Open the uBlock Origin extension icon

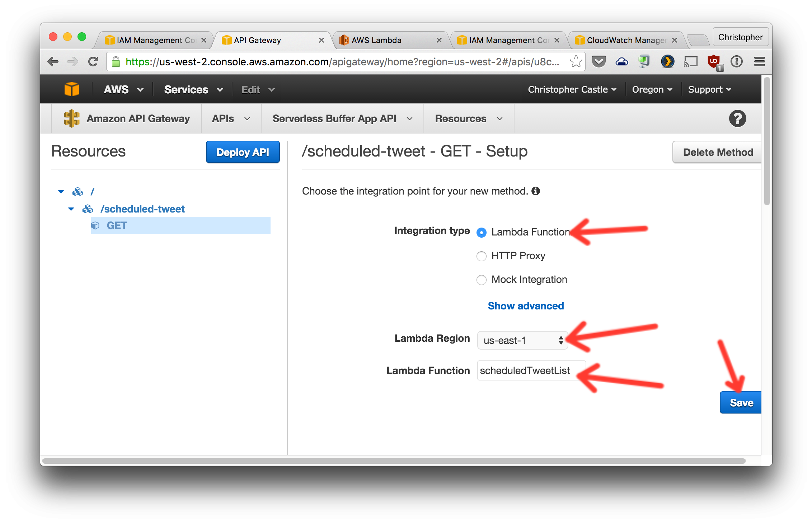(714, 62)
